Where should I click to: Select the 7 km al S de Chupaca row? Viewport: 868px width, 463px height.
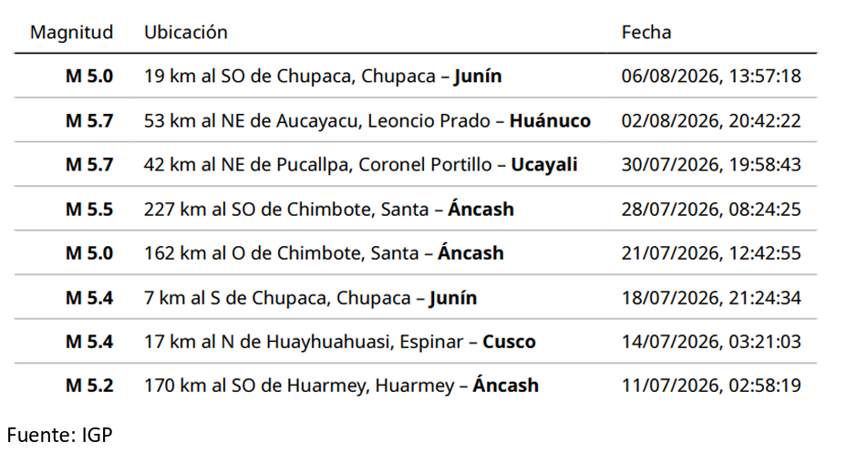415,297
